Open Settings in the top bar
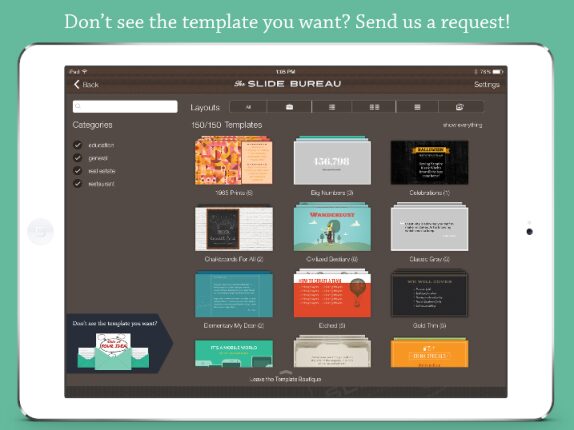The height and width of the screenshot is (430, 574). [x=487, y=85]
